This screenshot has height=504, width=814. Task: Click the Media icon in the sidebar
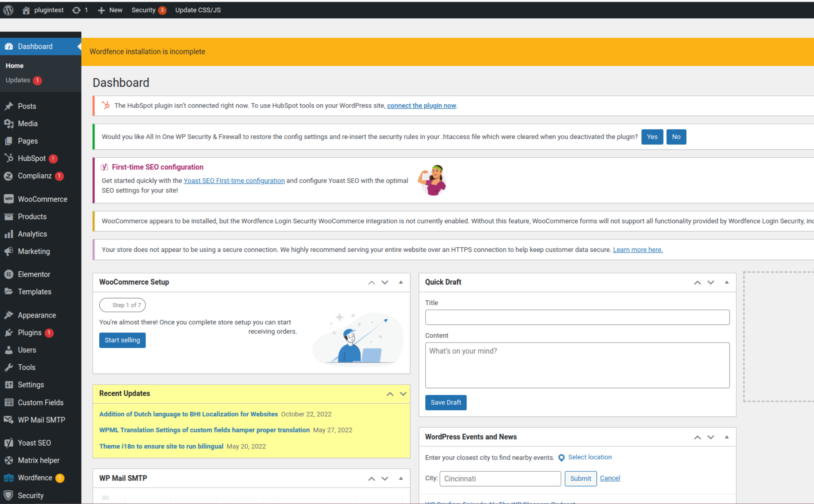pos(9,123)
